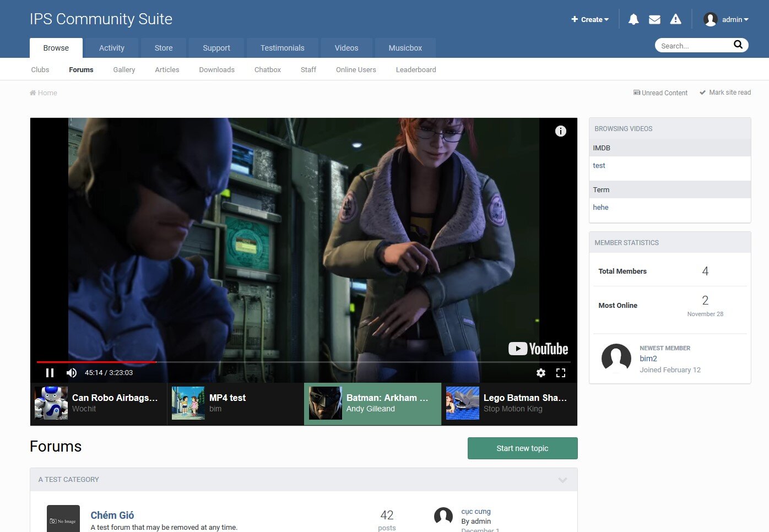
Task: Click cục cưng poster avatar
Action: pyautogui.click(x=443, y=517)
